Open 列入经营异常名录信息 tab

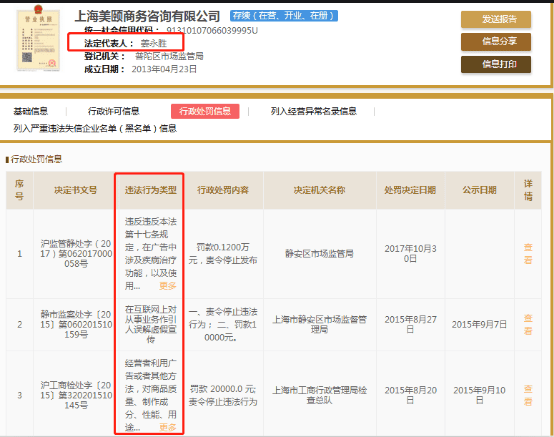coord(314,111)
